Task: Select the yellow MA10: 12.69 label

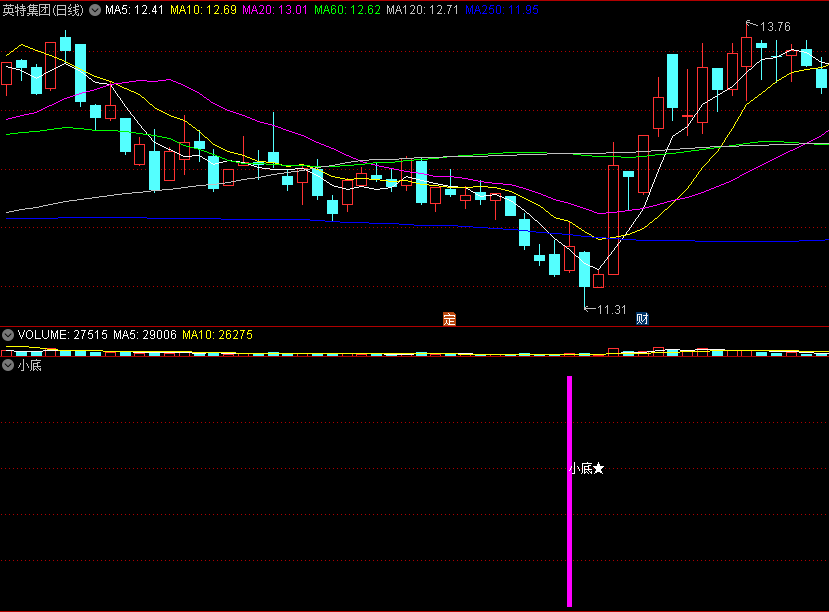Action: pos(204,10)
